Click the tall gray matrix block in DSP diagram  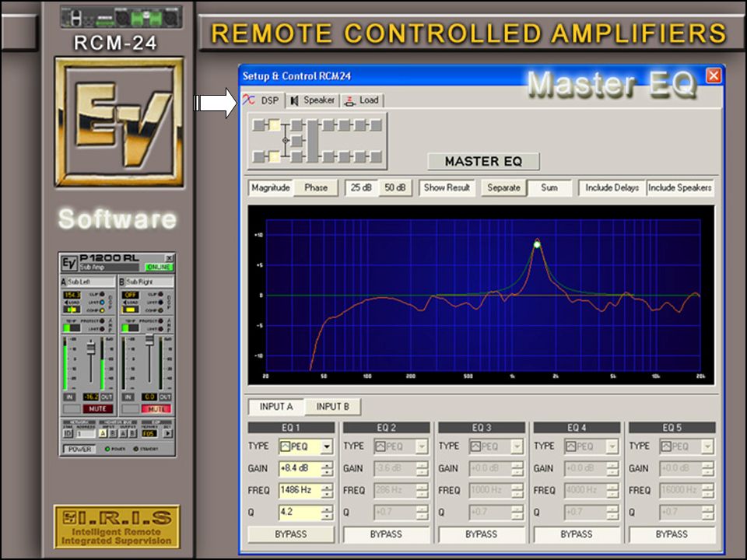pos(312,141)
